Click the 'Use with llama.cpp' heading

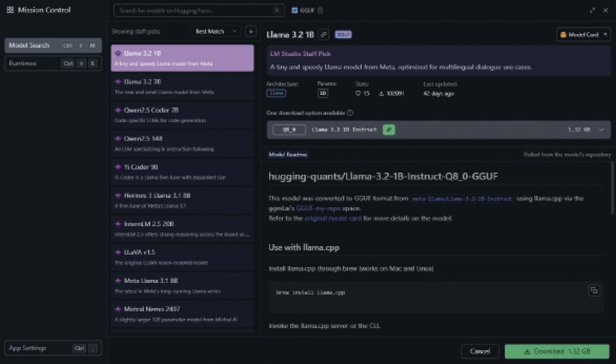click(x=304, y=248)
